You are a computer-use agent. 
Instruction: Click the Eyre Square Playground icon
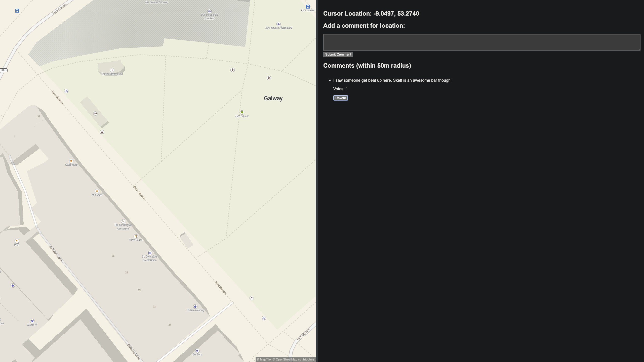(x=278, y=24)
